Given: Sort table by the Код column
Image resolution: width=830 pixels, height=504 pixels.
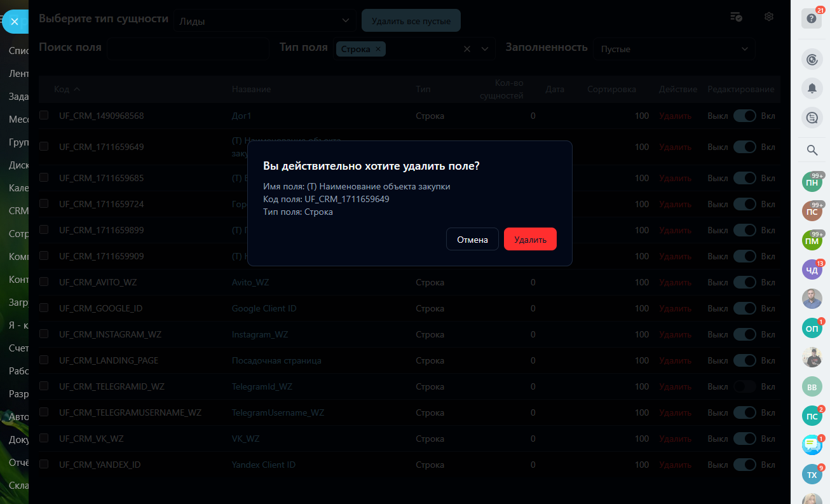Looking at the screenshot, I should [67, 89].
